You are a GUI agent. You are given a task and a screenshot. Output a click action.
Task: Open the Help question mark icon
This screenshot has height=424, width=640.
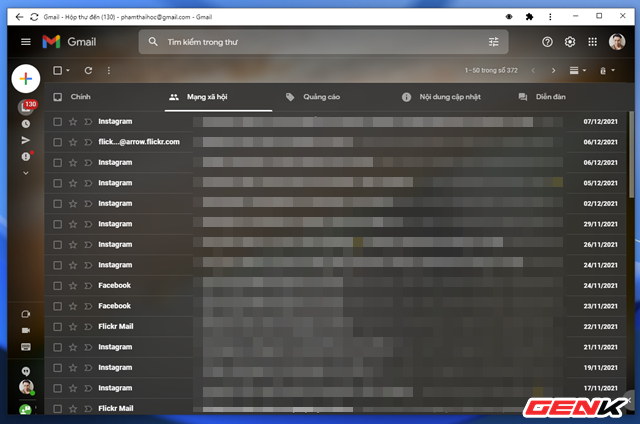[x=547, y=42]
